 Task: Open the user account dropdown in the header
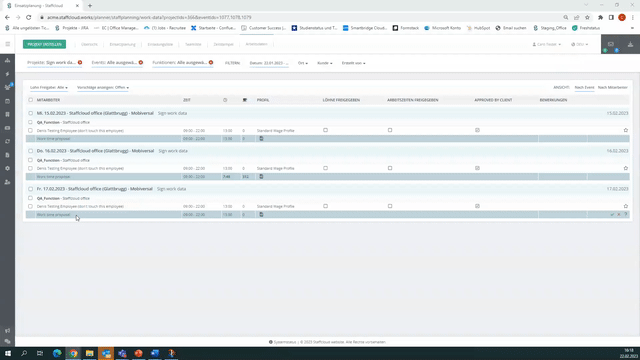[547, 44]
